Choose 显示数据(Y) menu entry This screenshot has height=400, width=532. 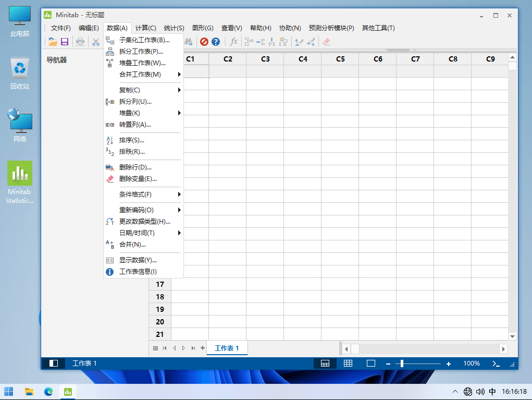click(143, 260)
